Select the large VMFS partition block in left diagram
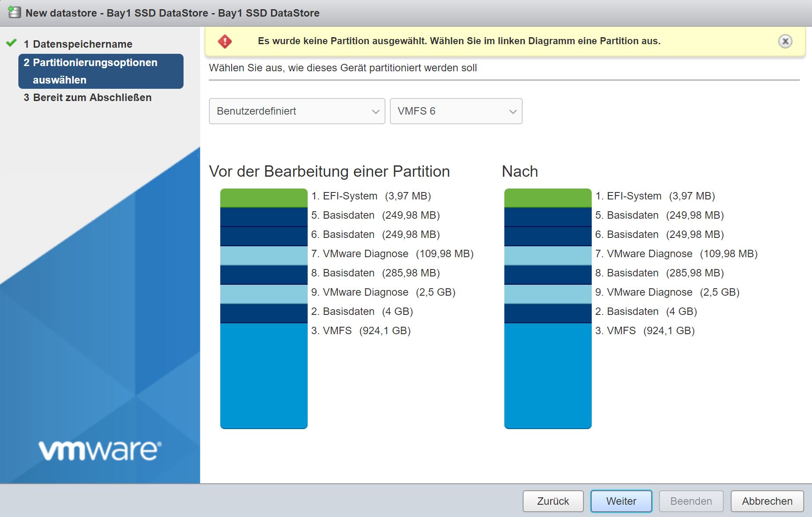The image size is (812, 517). [x=264, y=376]
